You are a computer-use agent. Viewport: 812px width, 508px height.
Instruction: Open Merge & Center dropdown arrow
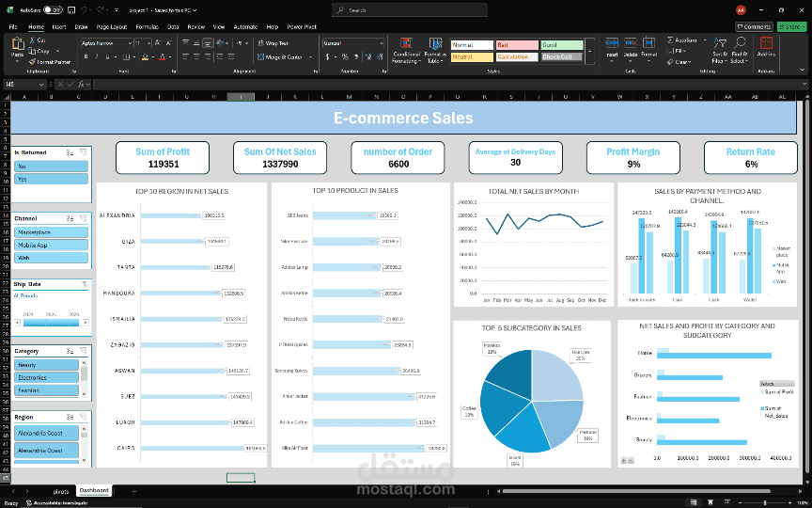(x=311, y=57)
